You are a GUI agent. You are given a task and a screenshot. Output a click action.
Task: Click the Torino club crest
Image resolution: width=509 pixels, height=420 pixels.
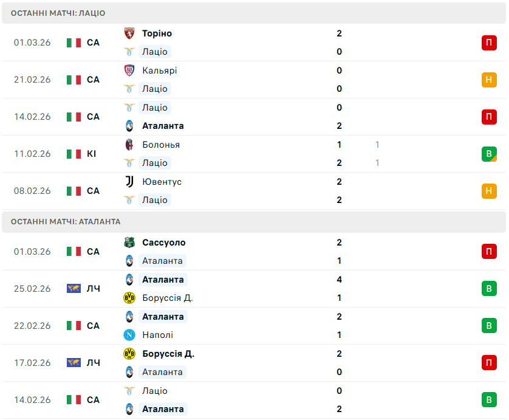tap(129, 33)
